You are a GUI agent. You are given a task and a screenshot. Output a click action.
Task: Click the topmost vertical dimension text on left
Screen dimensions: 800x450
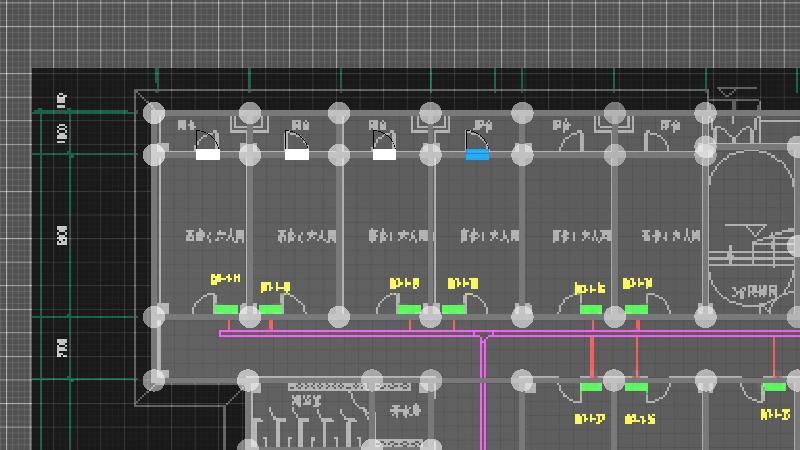coord(62,101)
